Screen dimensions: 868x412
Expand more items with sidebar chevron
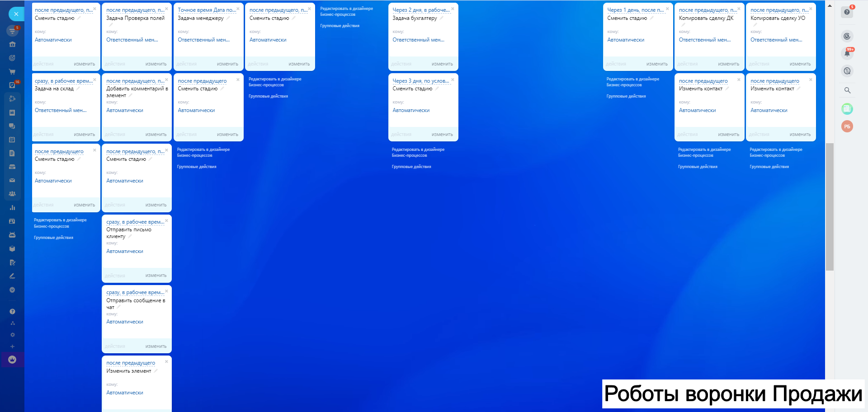(x=12, y=290)
